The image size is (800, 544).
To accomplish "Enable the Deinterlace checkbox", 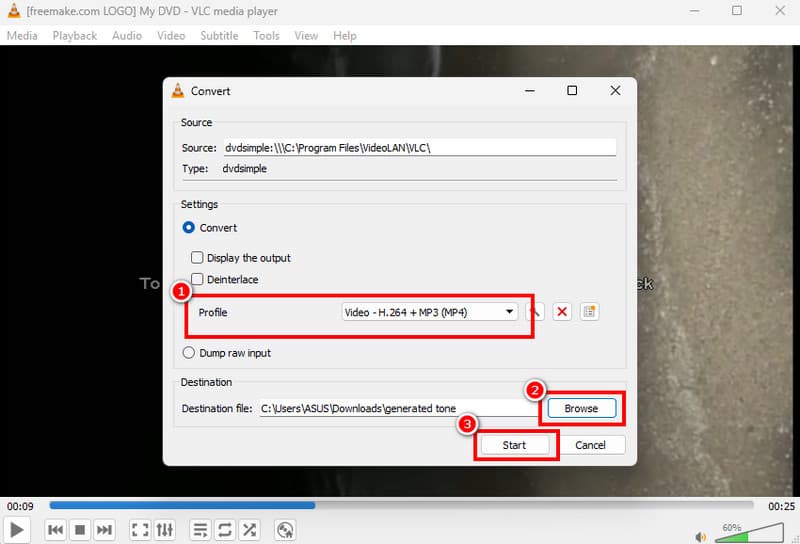I will pyautogui.click(x=197, y=279).
